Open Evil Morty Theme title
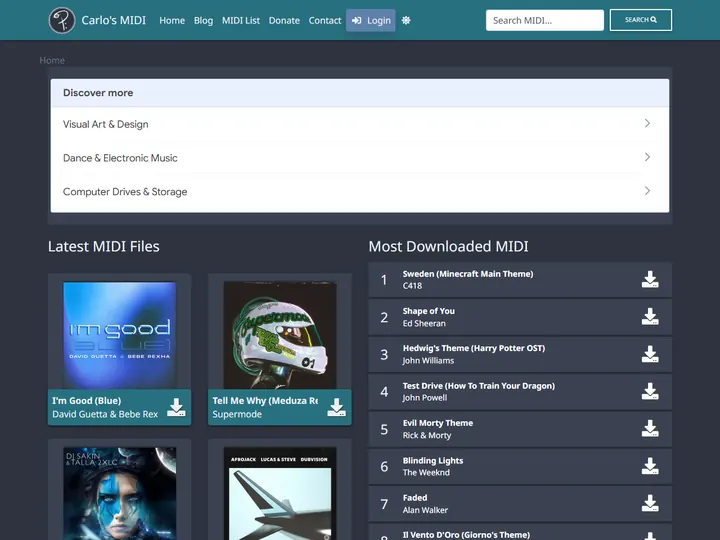720x540 pixels. (438, 423)
